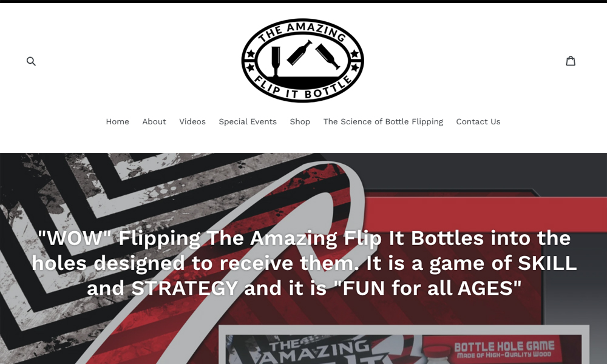This screenshot has height=364, width=607.
Task: Click The Amazing Flip It Bottle logo
Action: (303, 60)
